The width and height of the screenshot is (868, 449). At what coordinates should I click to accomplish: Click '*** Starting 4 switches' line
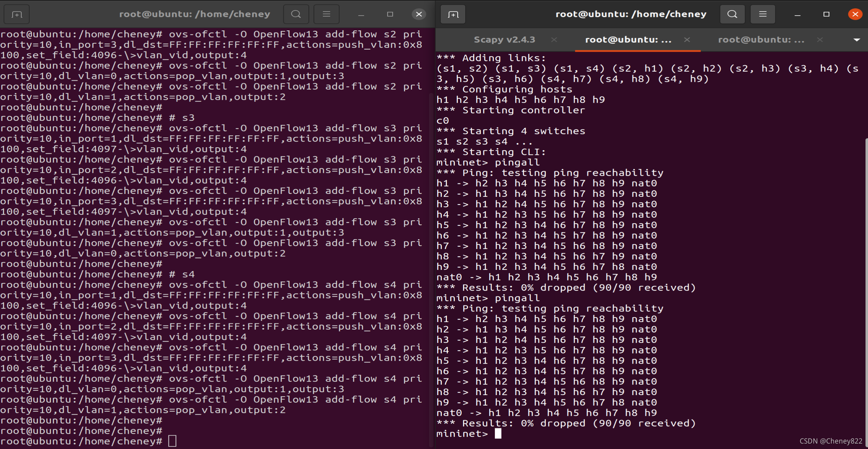pyautogui.click(x=510, y=131)
